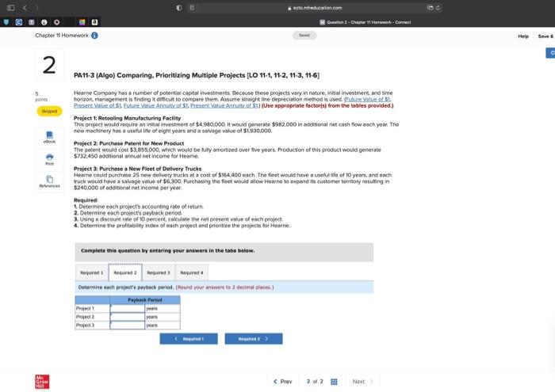This screenshot has width=555, height=392.
Task: Open the Future Value of $1 table link
Action: tap(368, 99)
